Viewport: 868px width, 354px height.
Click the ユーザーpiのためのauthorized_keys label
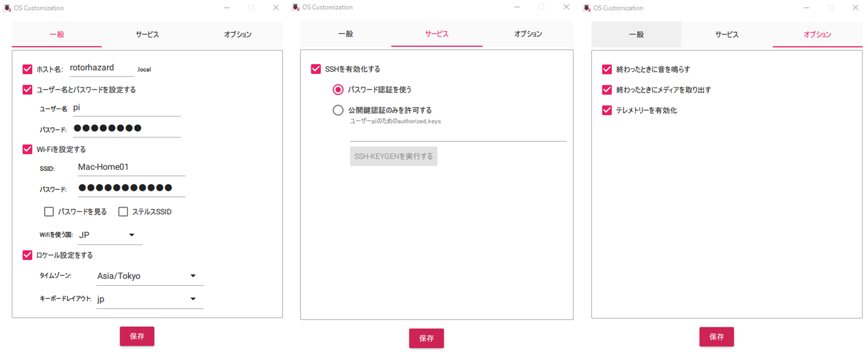395,121
